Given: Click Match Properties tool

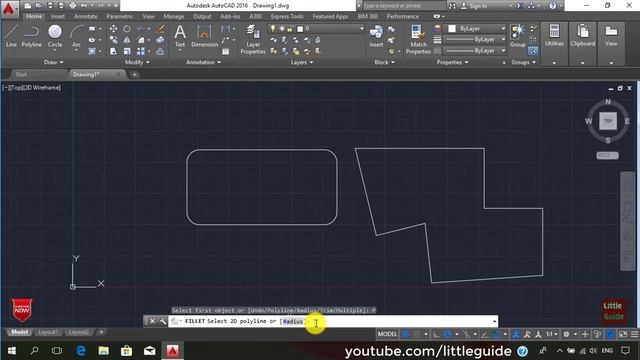Looking at the screenshot, I should coord(418,39).
